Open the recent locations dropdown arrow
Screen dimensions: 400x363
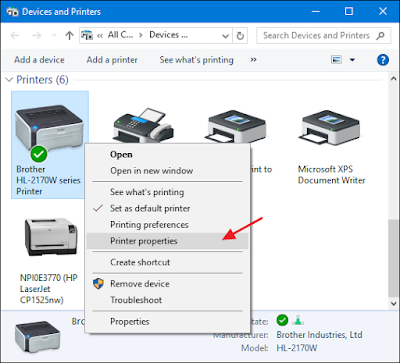54,36
